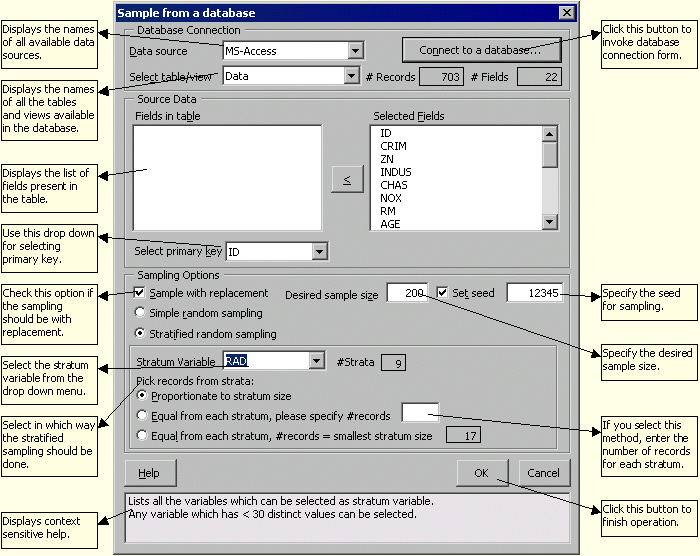700x556 pixels.
Task: Open Help for this dialog
Action: (149, 473)
